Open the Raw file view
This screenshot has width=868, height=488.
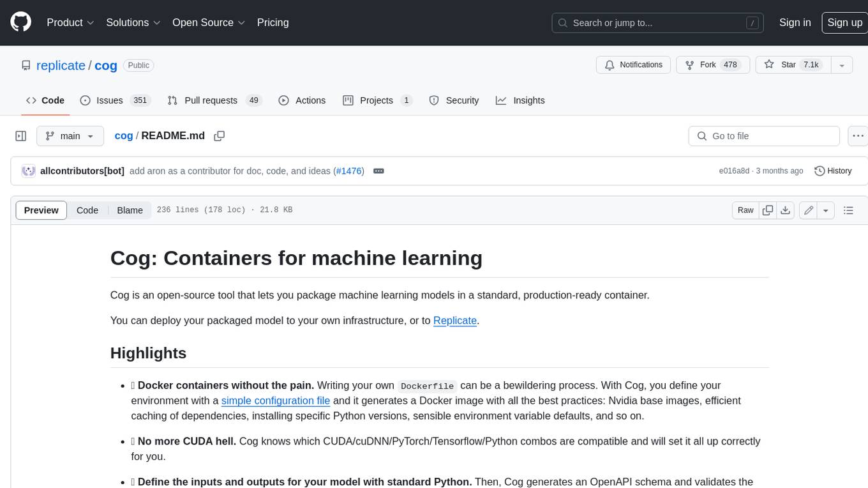[745, 210]
